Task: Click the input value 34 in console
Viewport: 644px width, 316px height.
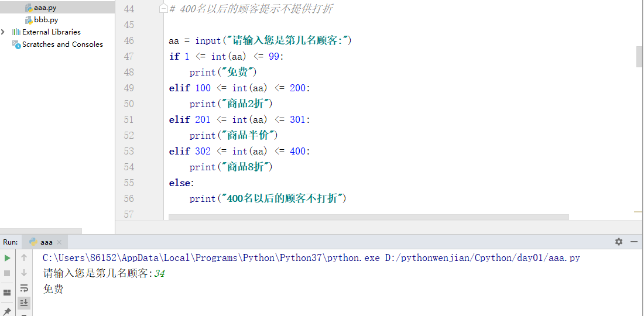Action: 159,274
